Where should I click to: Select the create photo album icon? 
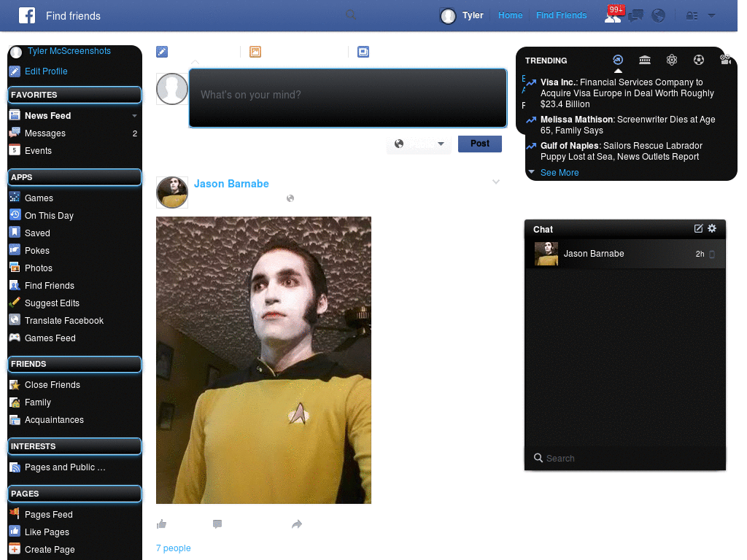pos(363,52)
